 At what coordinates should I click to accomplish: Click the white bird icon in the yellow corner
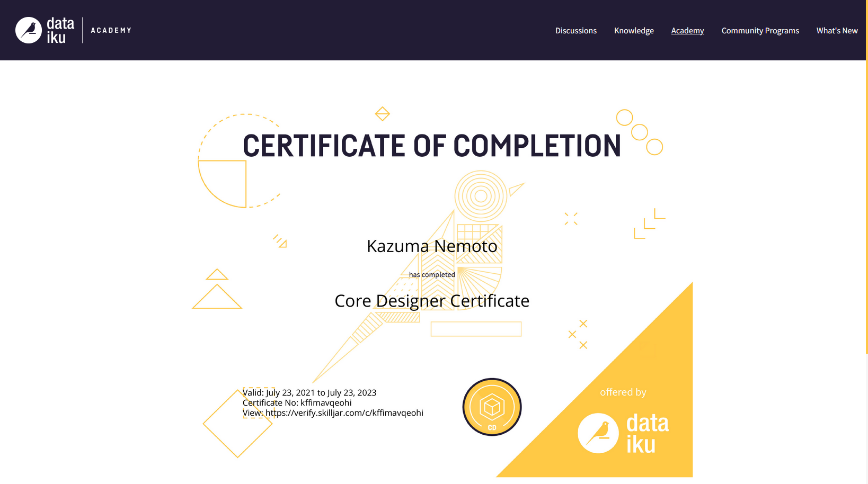pyautogui.click(x=598, y=433)
